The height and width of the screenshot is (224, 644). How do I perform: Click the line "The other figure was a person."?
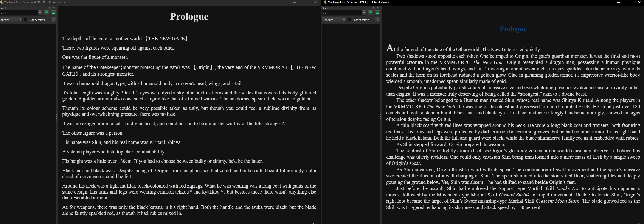93,133
